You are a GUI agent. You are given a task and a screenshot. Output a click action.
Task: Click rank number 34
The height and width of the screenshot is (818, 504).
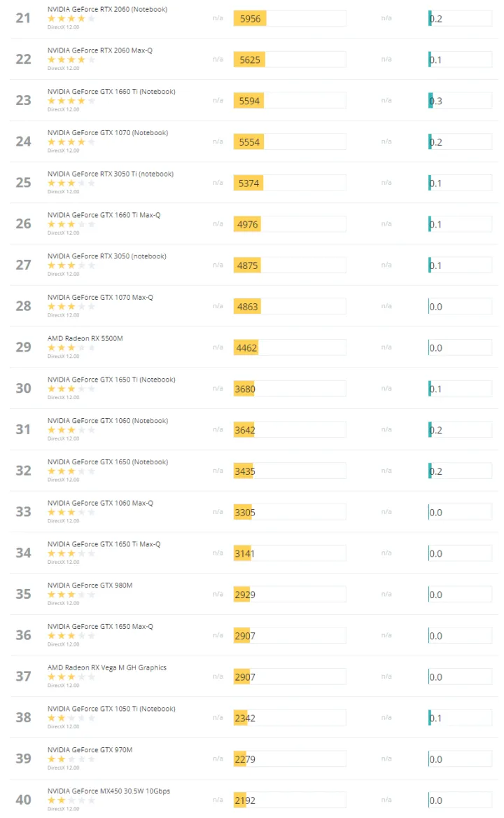[24, 553]
